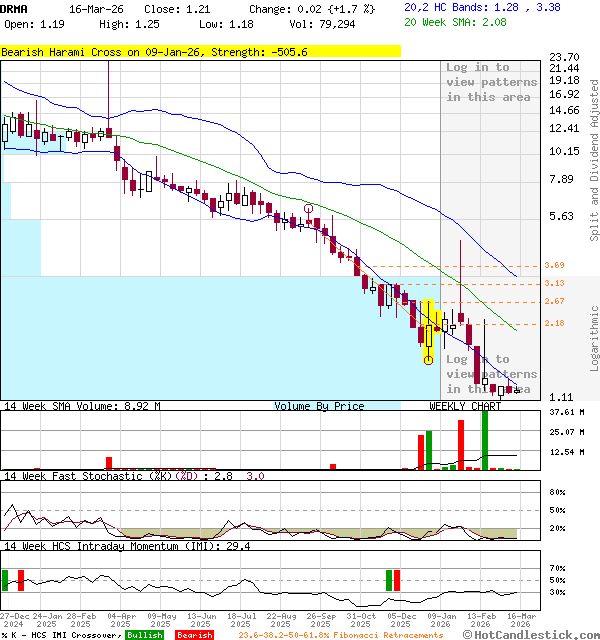This screenshot has width=600, height=640.
Task: Click the yellow-highlighted harami candle
Action: tap(429, 328)
